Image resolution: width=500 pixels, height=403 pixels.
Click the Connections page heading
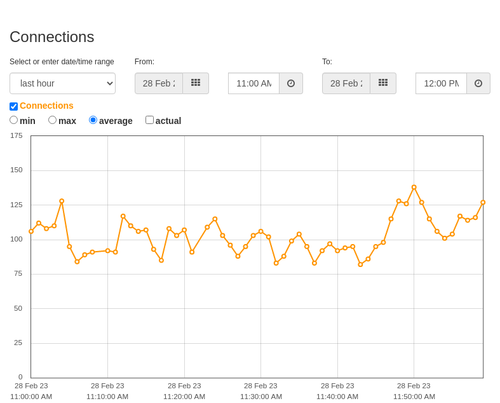(52, 37)
